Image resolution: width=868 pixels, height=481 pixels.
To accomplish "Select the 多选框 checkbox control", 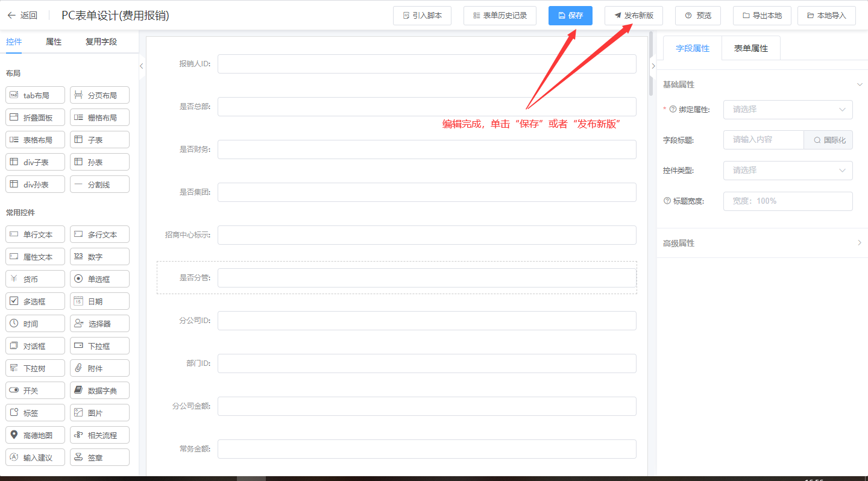I will (x=35, y=301).
